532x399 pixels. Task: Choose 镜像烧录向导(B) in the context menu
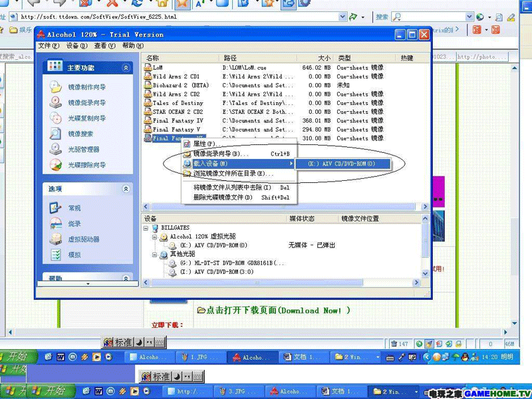coord(239,154)
